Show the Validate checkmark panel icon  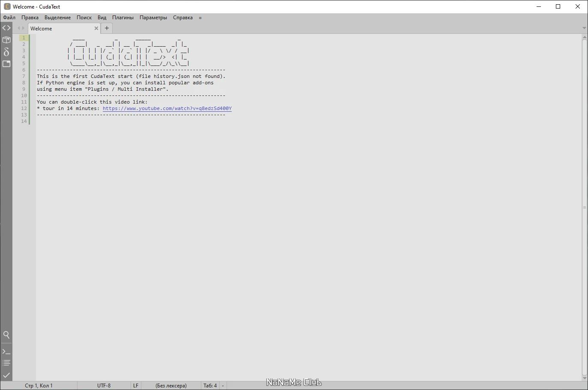click(x=6, y=375)
